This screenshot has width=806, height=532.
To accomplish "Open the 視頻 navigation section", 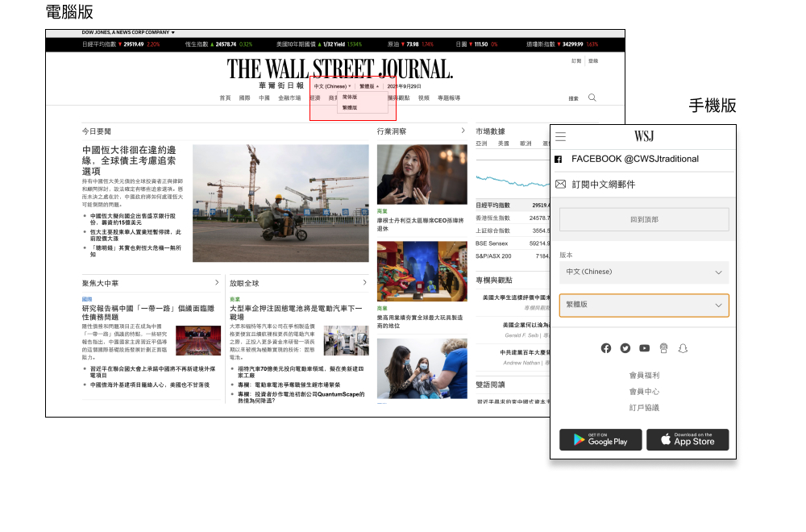I will [424, 98].
